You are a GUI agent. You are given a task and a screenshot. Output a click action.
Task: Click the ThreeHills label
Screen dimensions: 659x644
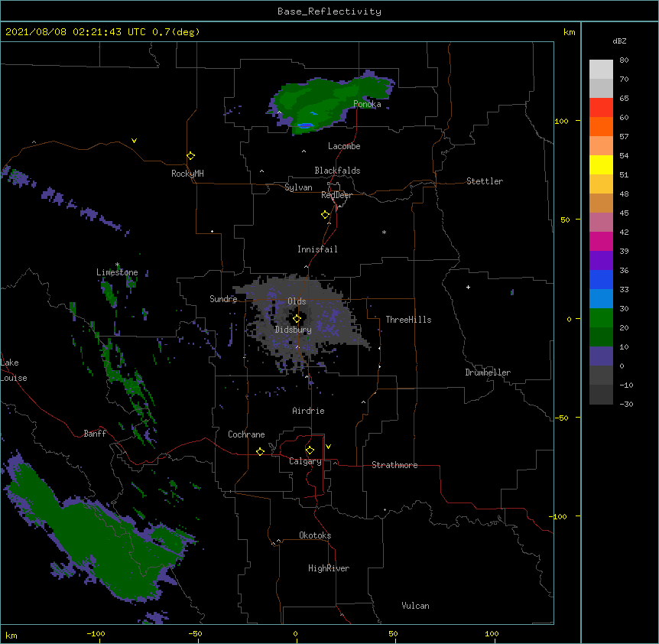click(x=408, y=320)
